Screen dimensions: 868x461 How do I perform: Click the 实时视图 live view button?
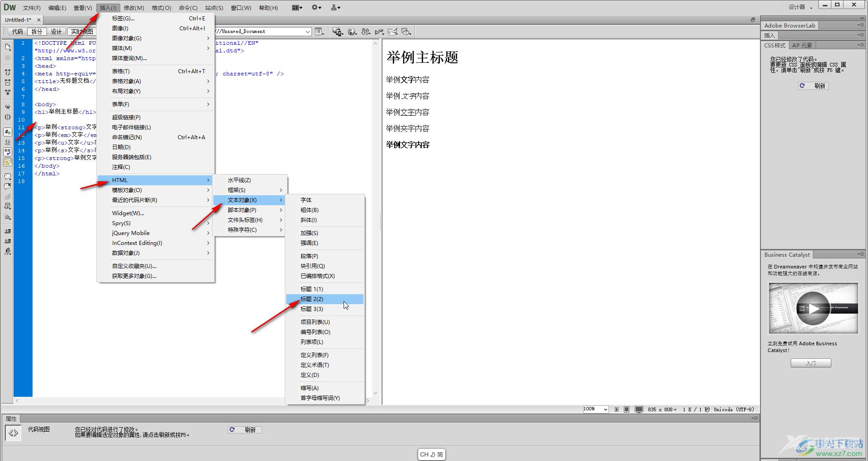[x=82, y=32]
